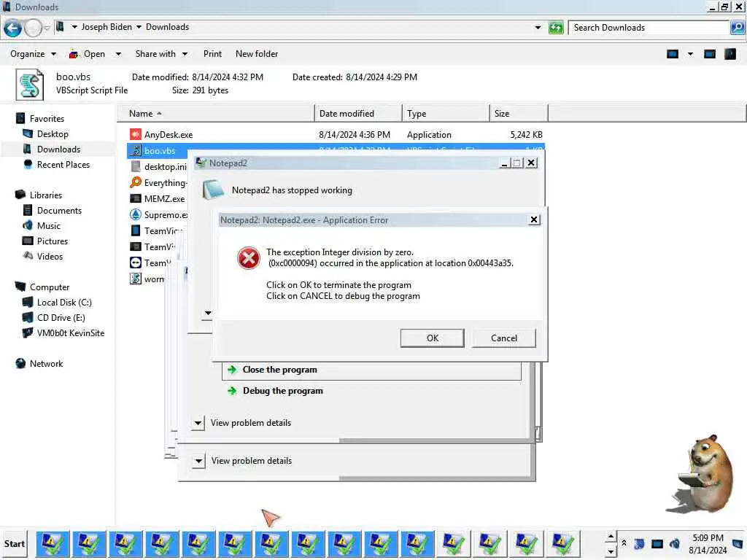Open Network in navigation pane
Viewport: 747px width, 560px height.
tap(46, 364)
